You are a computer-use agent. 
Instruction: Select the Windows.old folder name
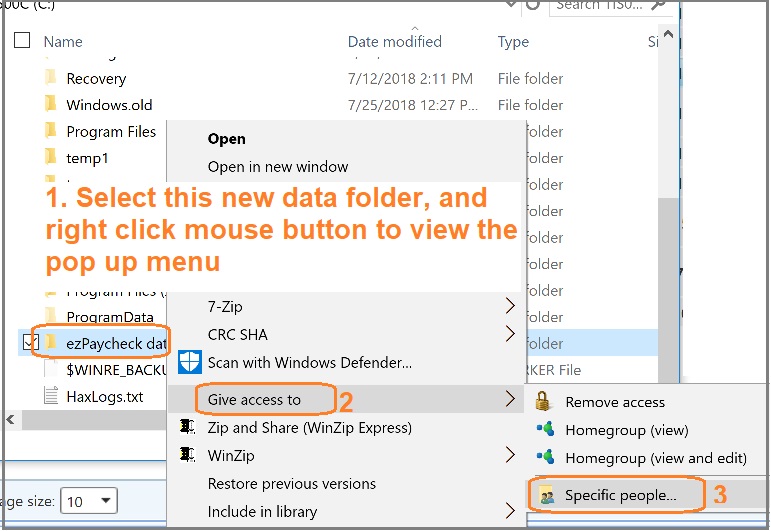click(x=109, y=105)
